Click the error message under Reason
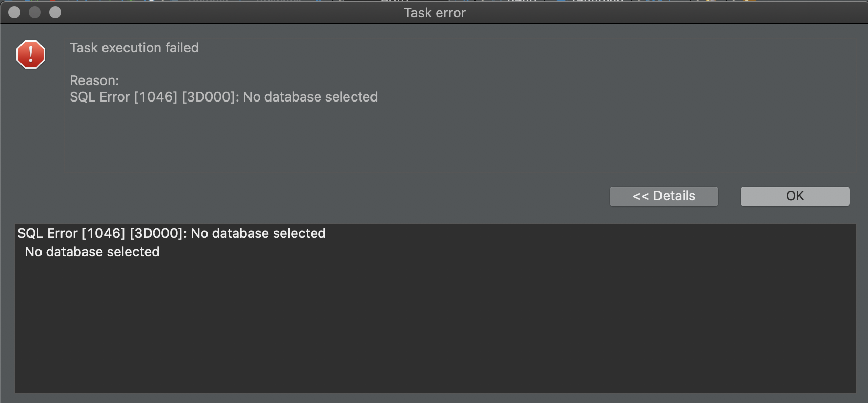Image resolution: width=868 pixels, height=403 pixels. pyautogui.click(x=223, y=97)
